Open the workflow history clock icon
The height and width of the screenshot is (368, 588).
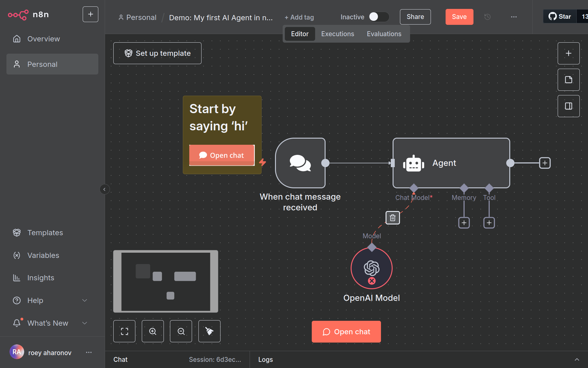point(488,17)
